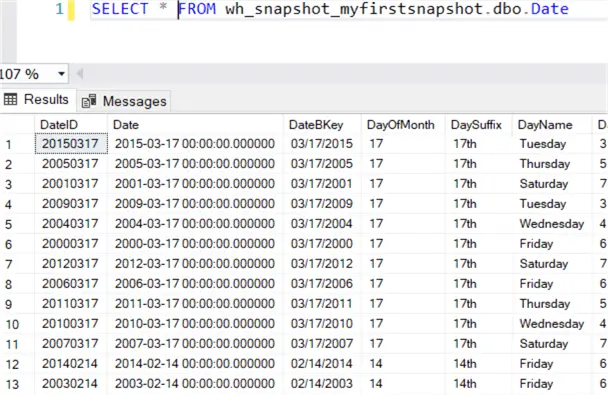Select cell 20070317 in DateID column
The height and width of the screenshot is (395, 608).
(71, 344)
